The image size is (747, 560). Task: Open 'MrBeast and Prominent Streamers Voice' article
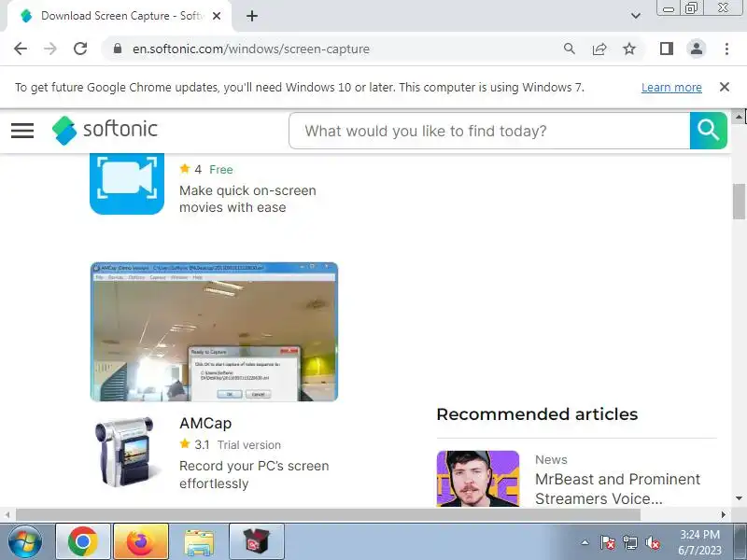(617, 489)
